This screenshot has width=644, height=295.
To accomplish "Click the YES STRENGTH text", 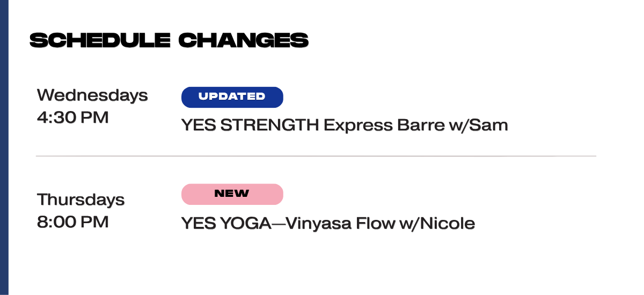I will (251, 126).
